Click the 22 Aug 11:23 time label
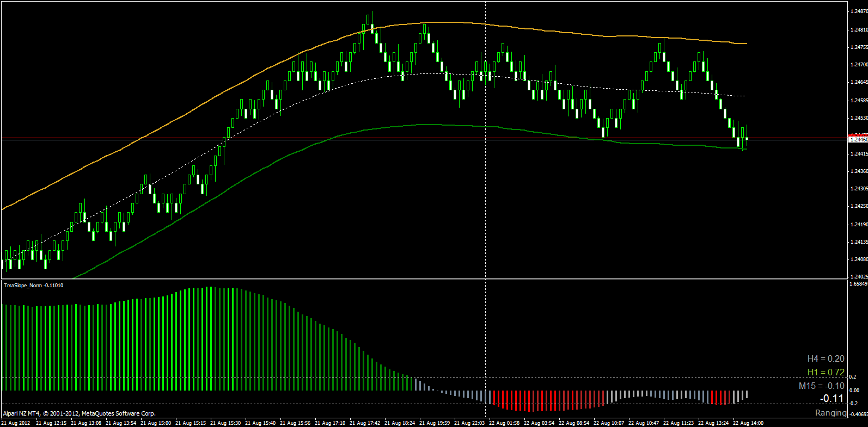This screenshot has height=427, width=868. coord(678,423)
